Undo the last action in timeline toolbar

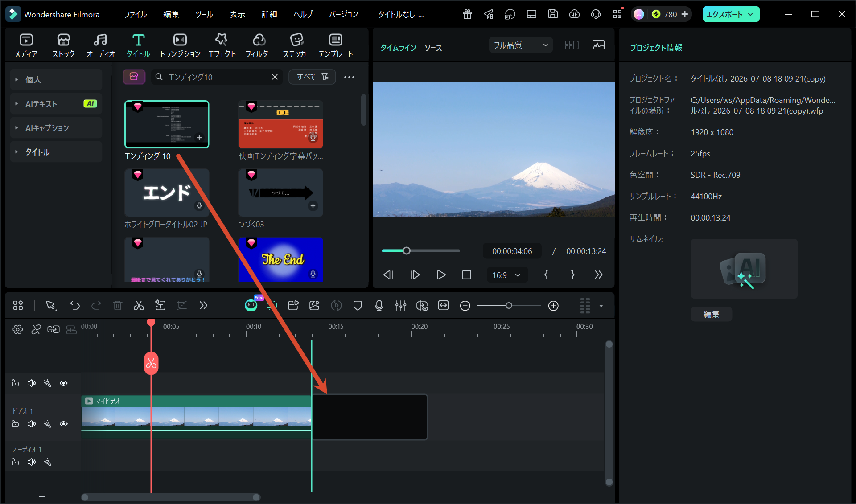pyautogui.click(x=75, y=306)
